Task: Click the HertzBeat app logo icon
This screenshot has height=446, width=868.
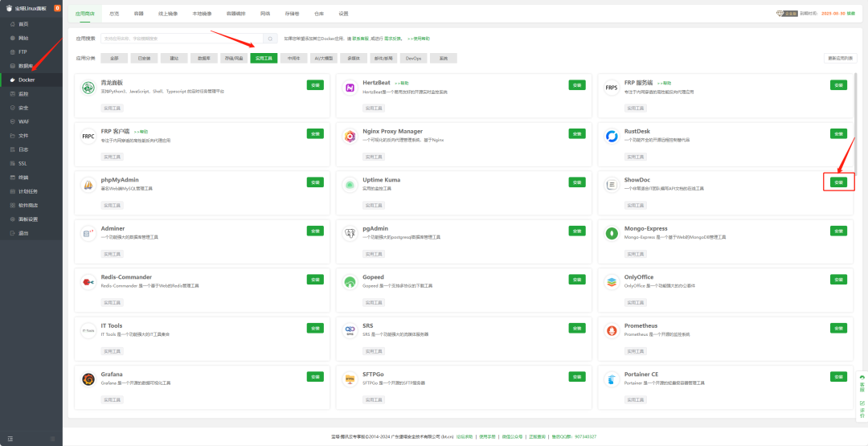Action: click(x=350, y=88)
